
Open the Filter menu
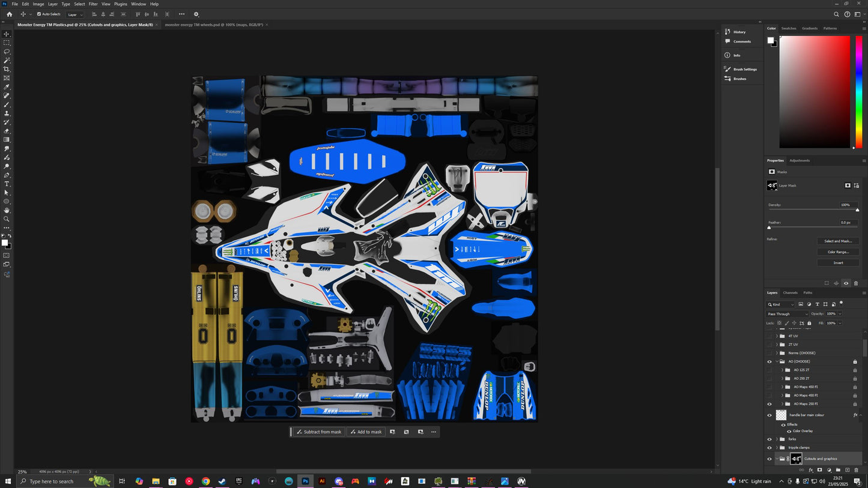coord(93,4)
